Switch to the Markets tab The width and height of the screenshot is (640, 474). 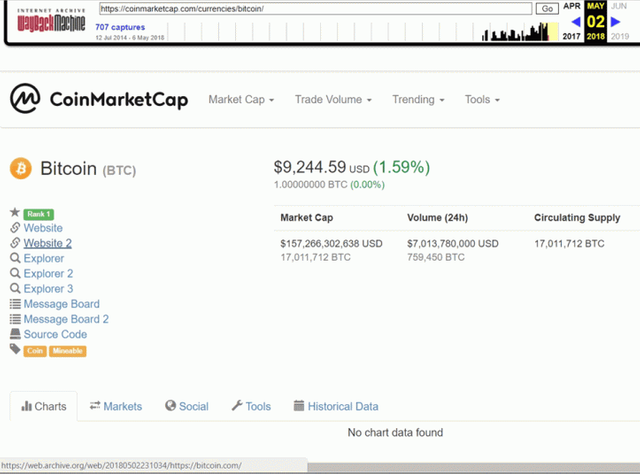[116, 406]
